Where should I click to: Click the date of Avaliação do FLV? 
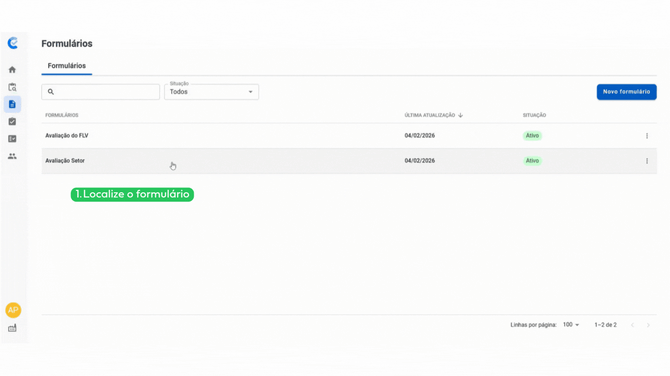[x=420, y=136]
